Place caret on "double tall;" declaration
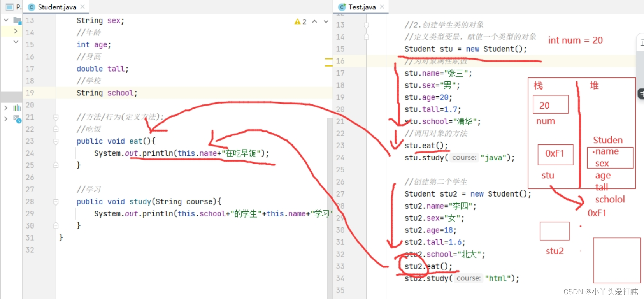The width and height of the screenshot is (644, 299). tap(102, 69)
